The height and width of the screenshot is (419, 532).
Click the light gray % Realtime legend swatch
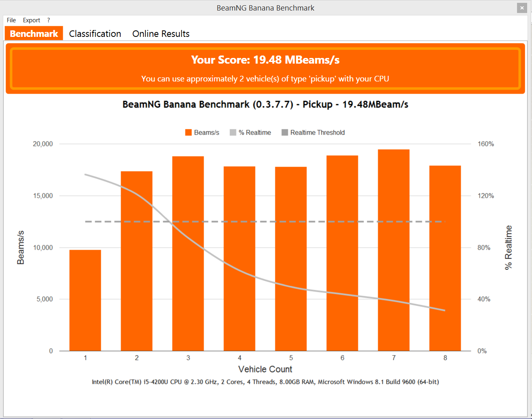click(x=233, y=133)
